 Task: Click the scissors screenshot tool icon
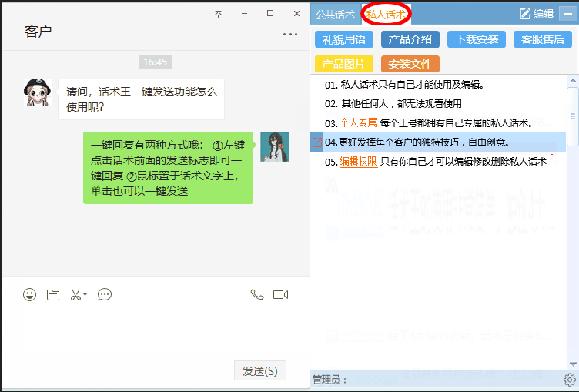point(75,294)
